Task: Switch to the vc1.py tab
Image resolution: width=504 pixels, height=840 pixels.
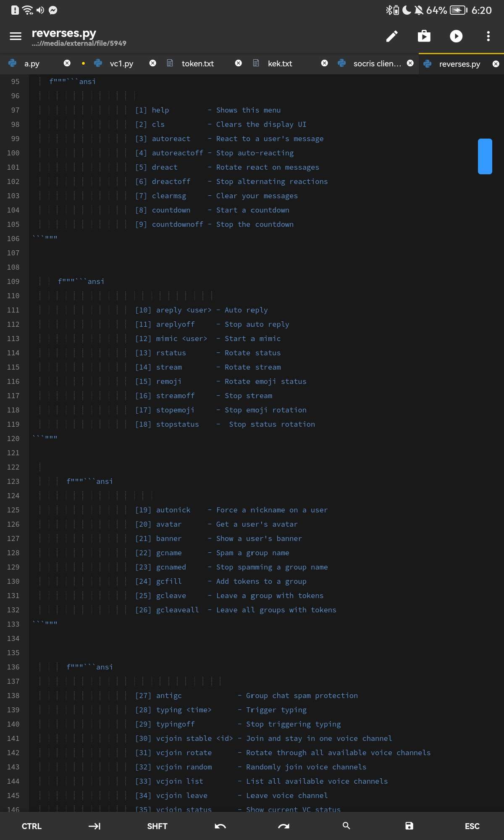Action: click(x=121, y=64)
